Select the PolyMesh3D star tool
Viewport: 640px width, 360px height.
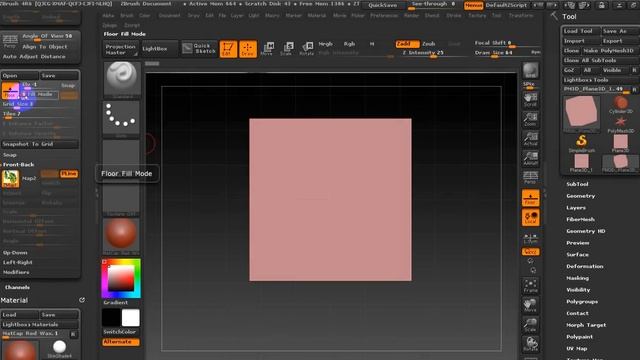click(620, 124)
